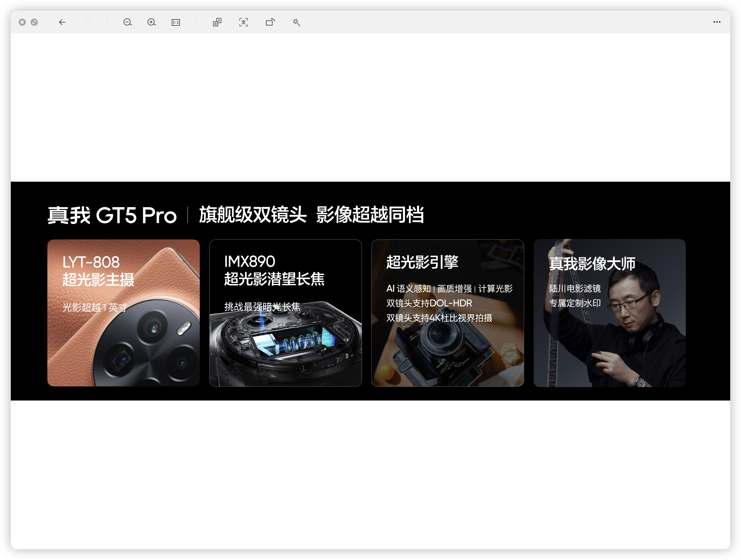Click the "旗舰级双镜头 影像超越同档" headline
Viewport: 741px width, 560px height.
311,215
